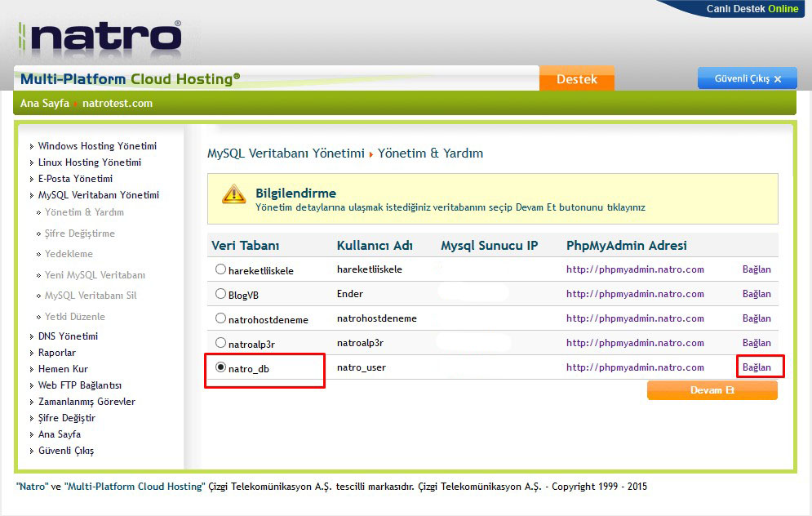The height and width of the screenshot is (516, 812).
Task: Open Linux Hosting Yönetimi menu item
Action: pyautogui.click(x=90, y=162)
